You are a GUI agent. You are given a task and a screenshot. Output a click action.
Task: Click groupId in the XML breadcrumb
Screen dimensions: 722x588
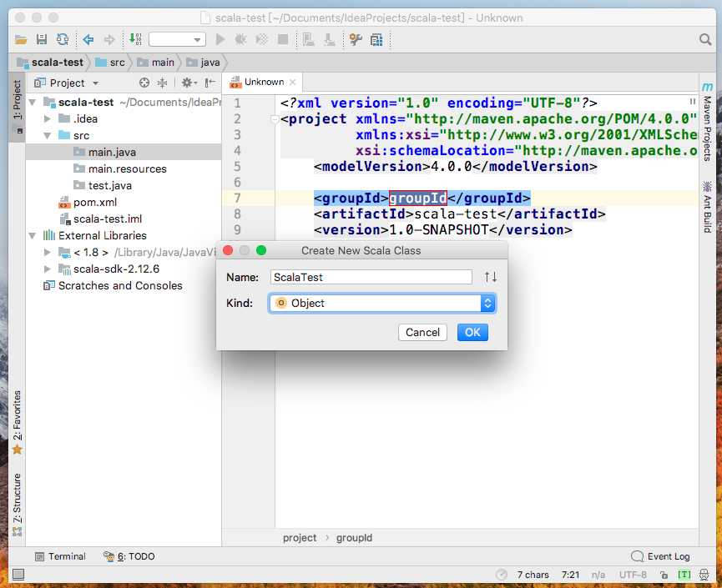click(x=354, y=538)
